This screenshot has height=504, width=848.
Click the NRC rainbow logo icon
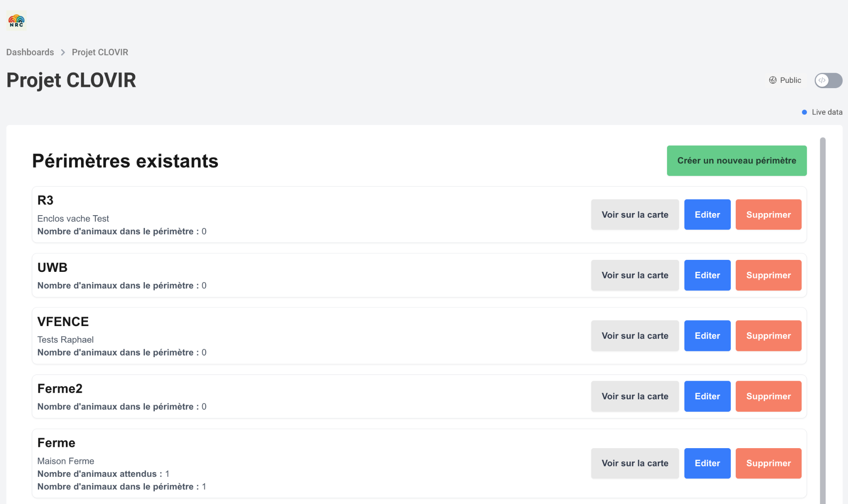click(x=17, y=21)
